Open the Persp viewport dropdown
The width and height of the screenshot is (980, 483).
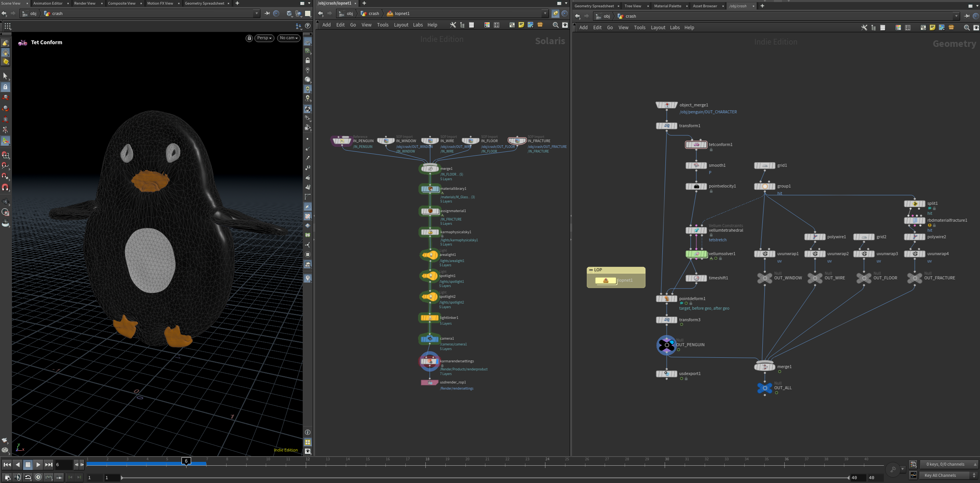point(264,38)
